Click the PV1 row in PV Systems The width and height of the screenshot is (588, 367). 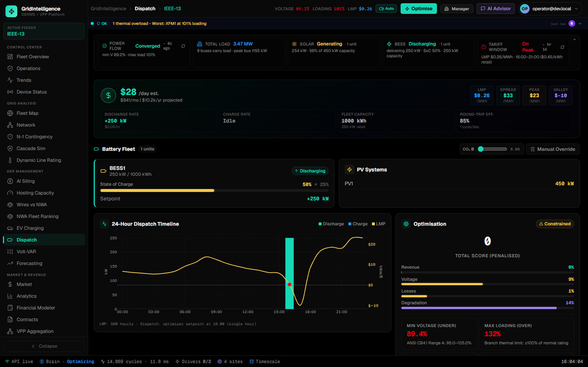[459, 184]
